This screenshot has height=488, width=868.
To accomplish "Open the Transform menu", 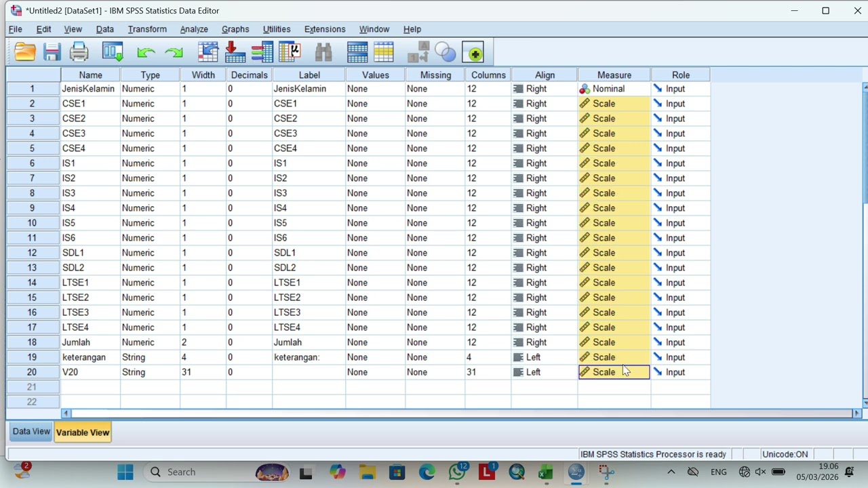I will point(147,29).
